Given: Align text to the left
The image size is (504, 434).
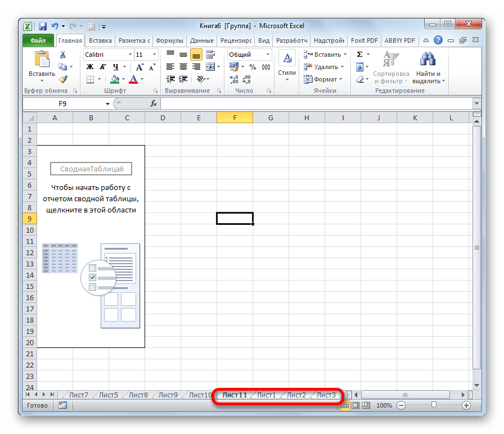Looking at the screenshot, I should click(170, 67).
